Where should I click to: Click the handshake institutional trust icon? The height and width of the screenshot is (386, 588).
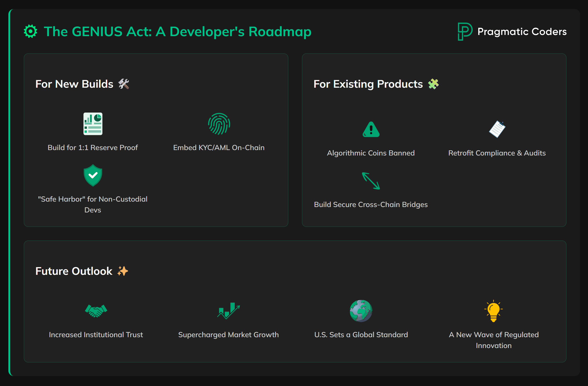click(96, 311)
